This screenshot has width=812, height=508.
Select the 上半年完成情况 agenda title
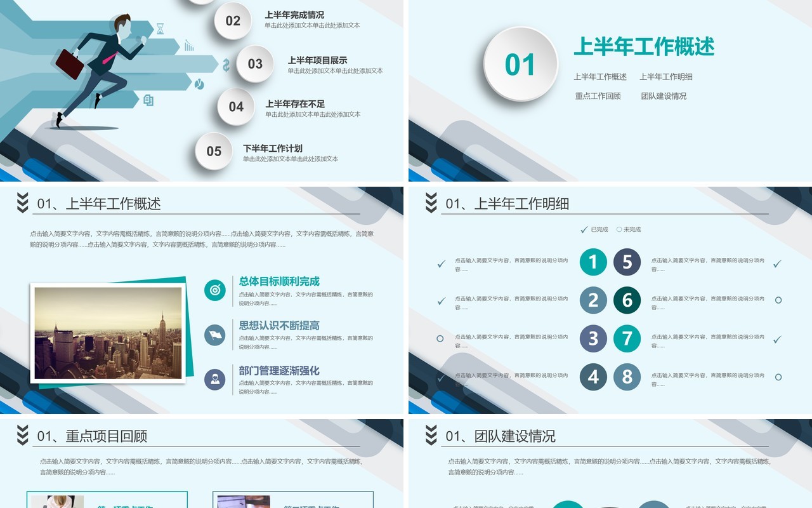coord(294,15)
